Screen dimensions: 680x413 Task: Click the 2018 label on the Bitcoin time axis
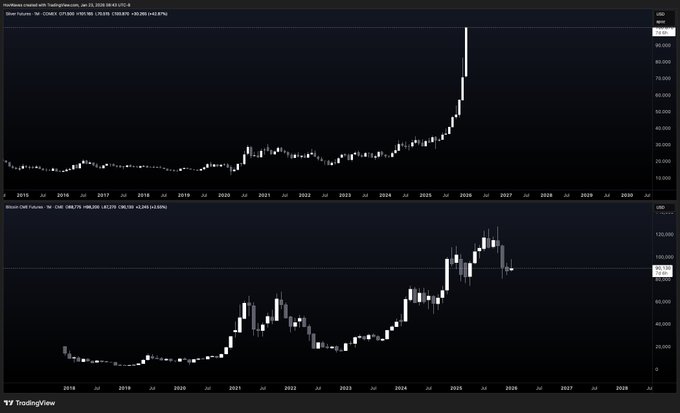coord(69,388)
